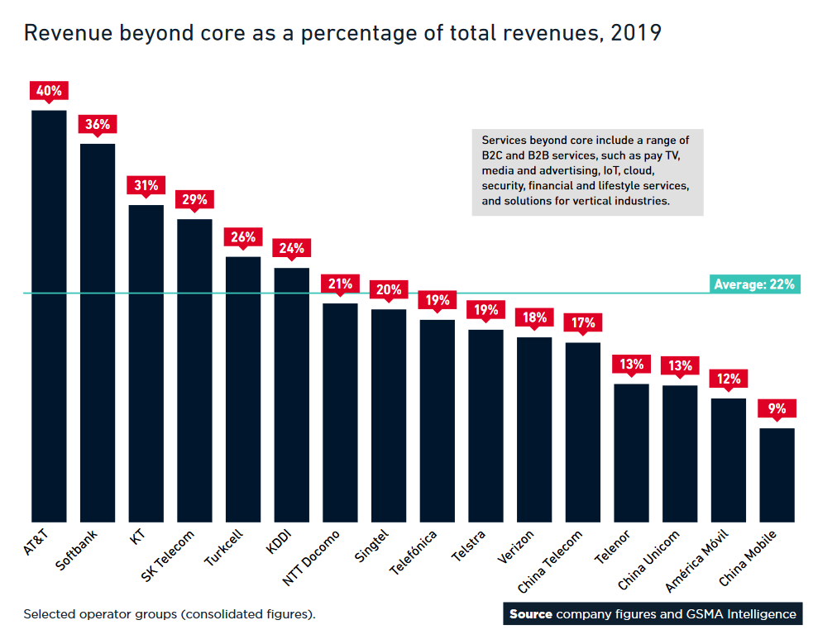Screen dimensions: 837x644
Task: Click the 'América Móvil' axis label
Action: [x=697, y=561]
